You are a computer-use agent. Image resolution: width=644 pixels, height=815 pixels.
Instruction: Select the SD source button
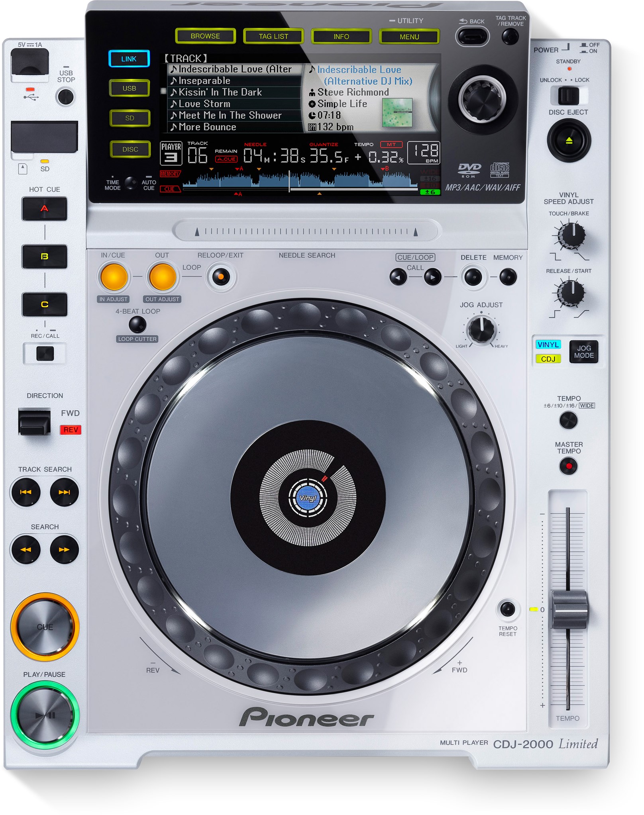(x=130, y=118)
